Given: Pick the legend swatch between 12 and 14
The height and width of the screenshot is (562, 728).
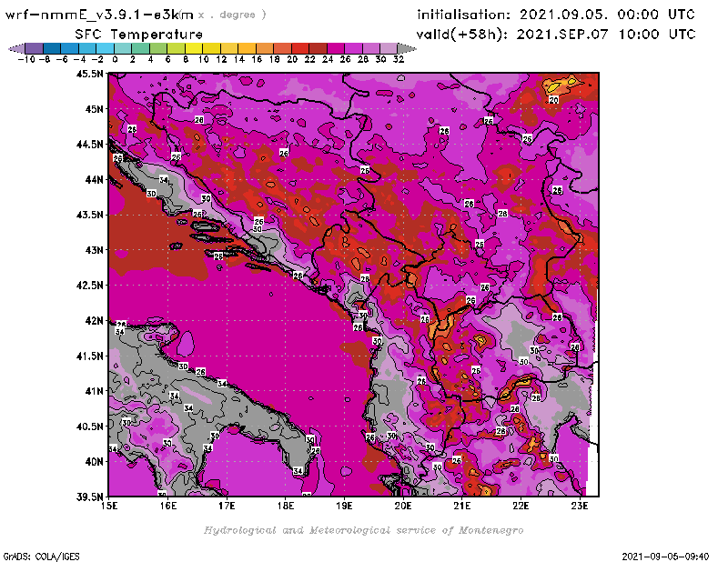Looking at the screenshot, I should (x=229, y=48).
